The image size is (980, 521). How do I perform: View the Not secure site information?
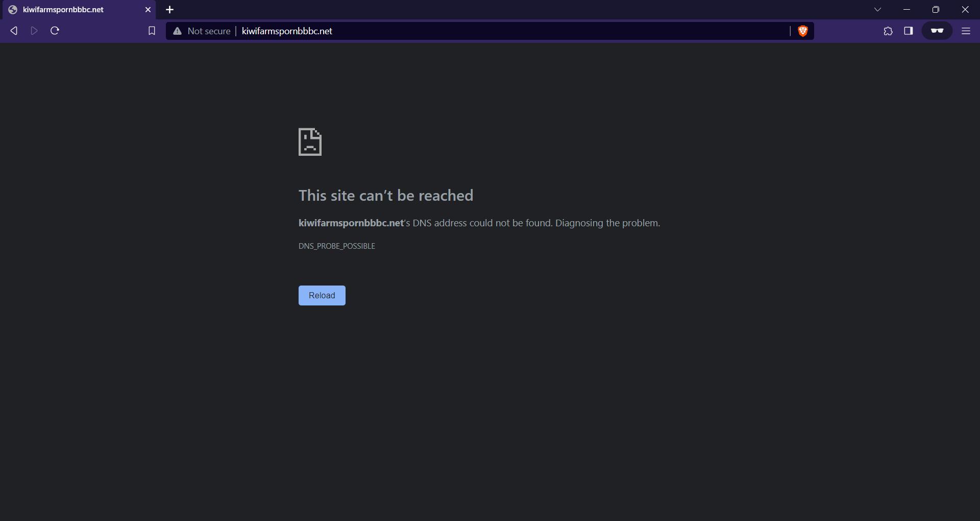(x=202, y=31)
